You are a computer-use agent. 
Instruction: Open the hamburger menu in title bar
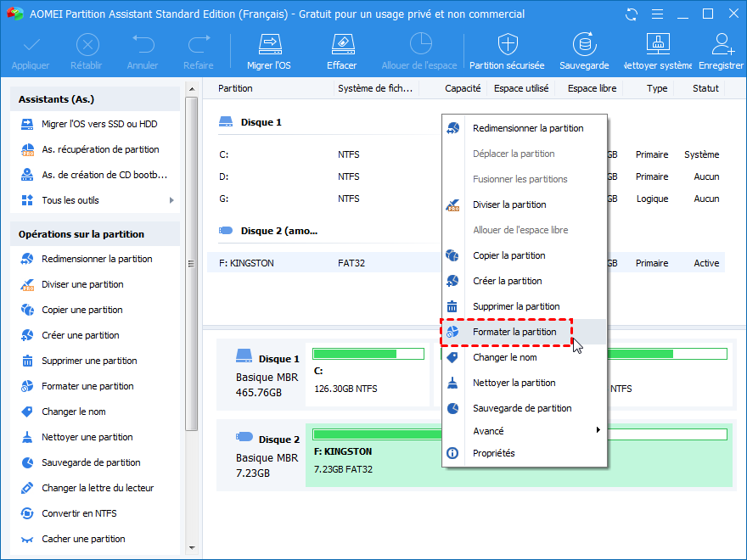point(657,14)
